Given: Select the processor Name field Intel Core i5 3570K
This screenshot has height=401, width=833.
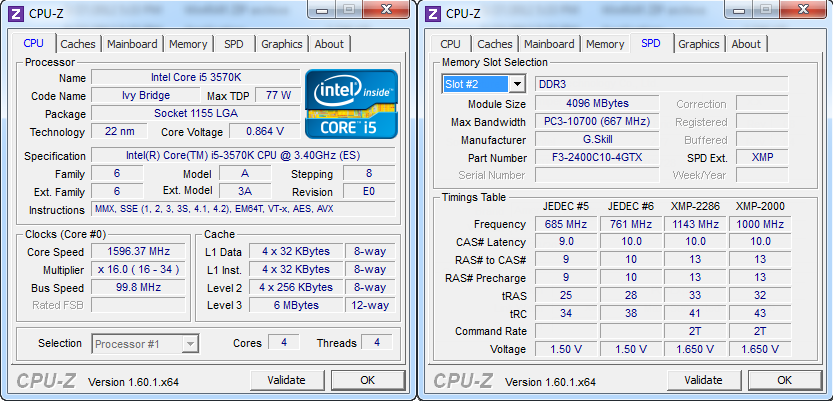Looking at the screenshot, I should tap(196, 78).
